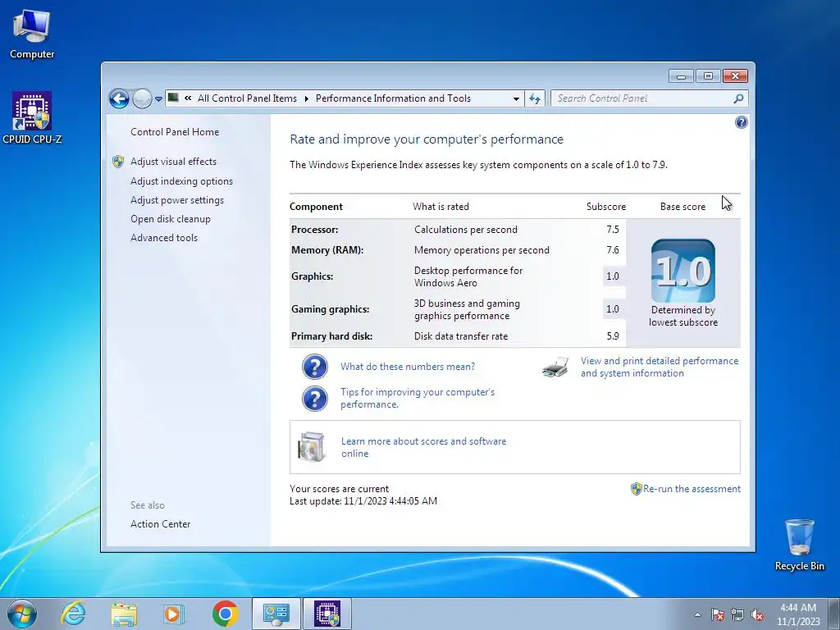The width and height of the screenshot is (840, 630).
Task: Open Control Panel Home link
Action: 175,132
